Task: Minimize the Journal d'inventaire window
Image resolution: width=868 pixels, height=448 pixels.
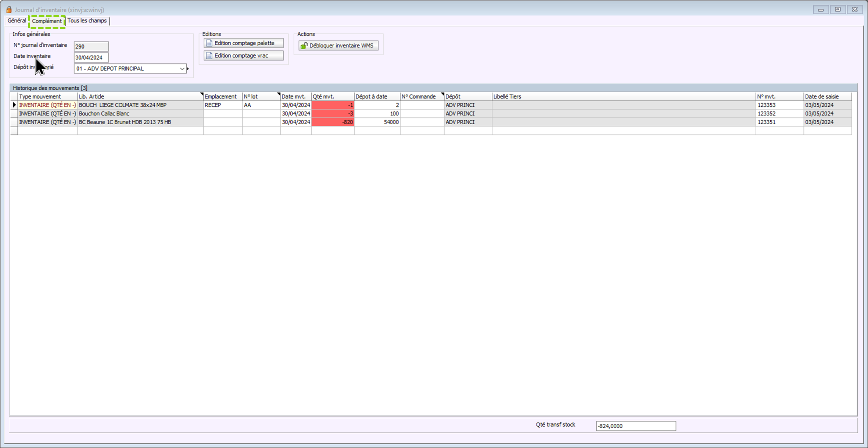Action: pos(820,10)
